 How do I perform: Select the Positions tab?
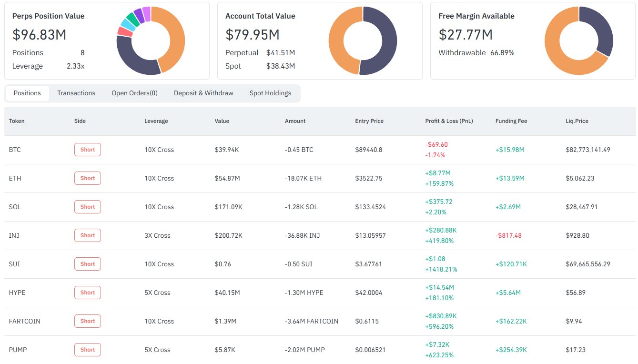point(27,93)
